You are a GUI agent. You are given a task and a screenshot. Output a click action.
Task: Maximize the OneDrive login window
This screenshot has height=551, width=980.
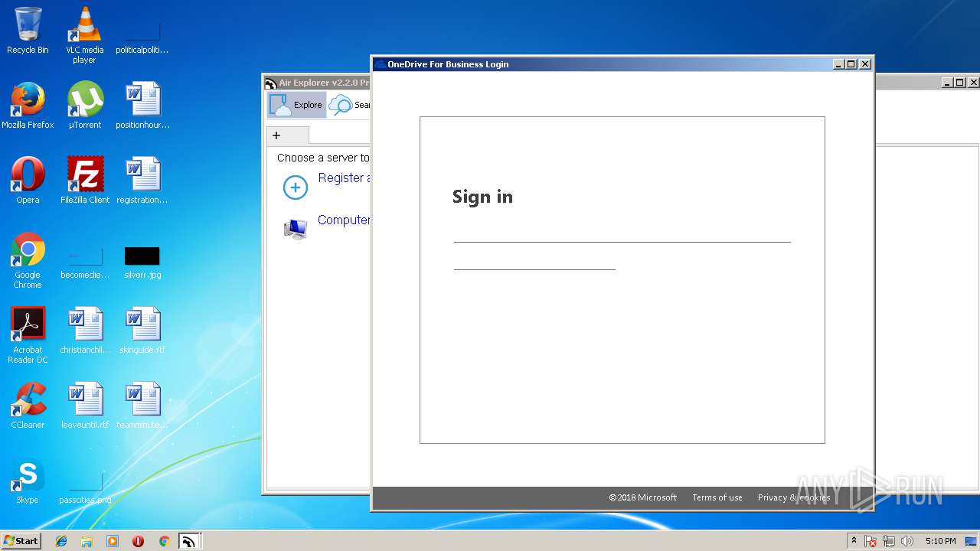pyautogui.click(x=851, y=64)
